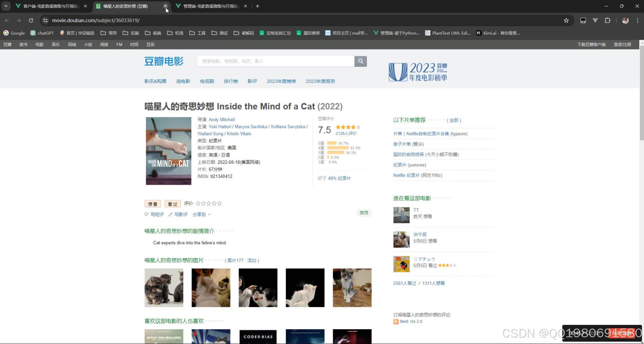
Task: Open the 定制系统汇总 bookmark
Action: (x=275, y=33)
